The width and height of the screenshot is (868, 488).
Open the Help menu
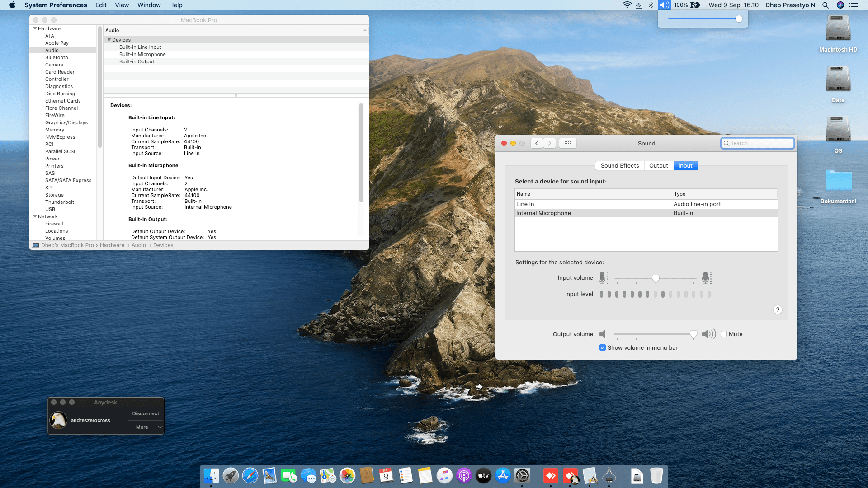176,5
